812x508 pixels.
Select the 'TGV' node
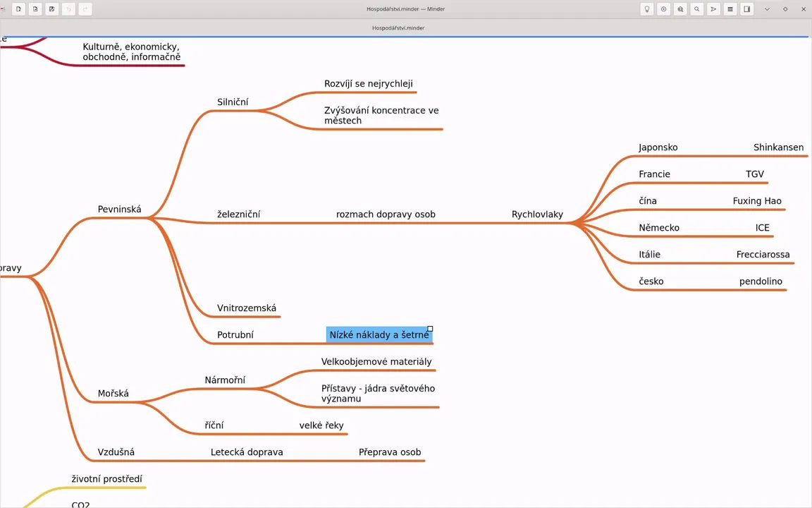[x=754, y=174]
